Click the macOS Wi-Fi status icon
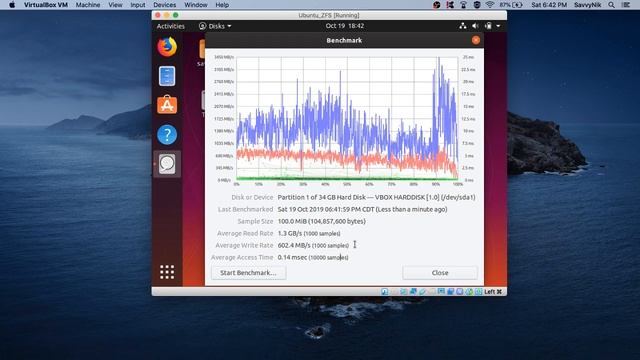Image resolution: width=640 pixels, height=360 pixels. click(490, 5)
